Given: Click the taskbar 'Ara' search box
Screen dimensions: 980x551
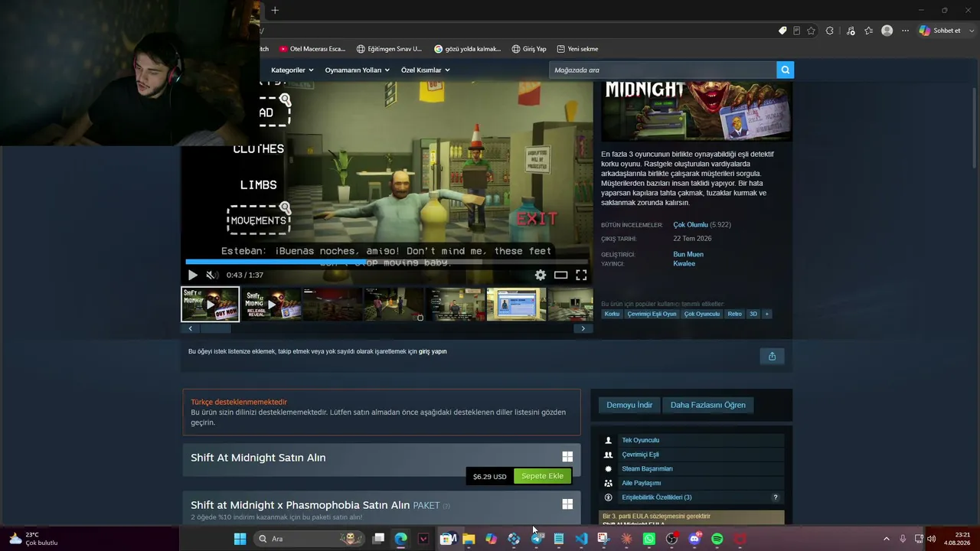Looking at the screenshot, I should point(310,539).
